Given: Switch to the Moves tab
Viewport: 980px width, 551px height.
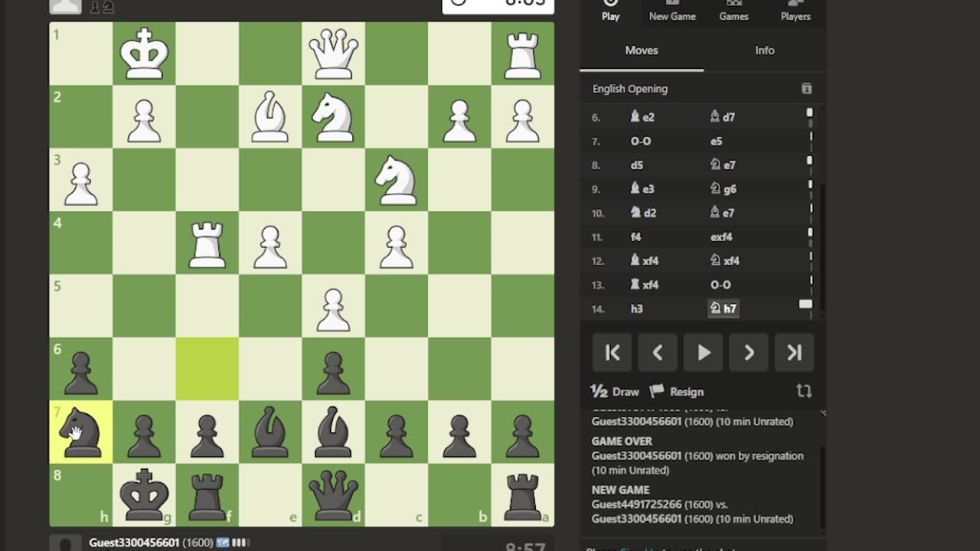Looking at the screenshot, I should 642,51.
